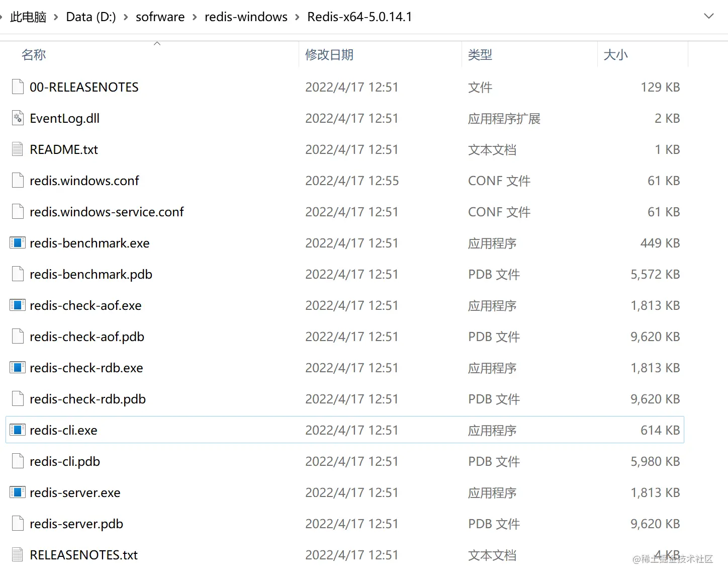Open the address bar history dropdown
This screenshot has height=579, width=728.
(709, 17)
